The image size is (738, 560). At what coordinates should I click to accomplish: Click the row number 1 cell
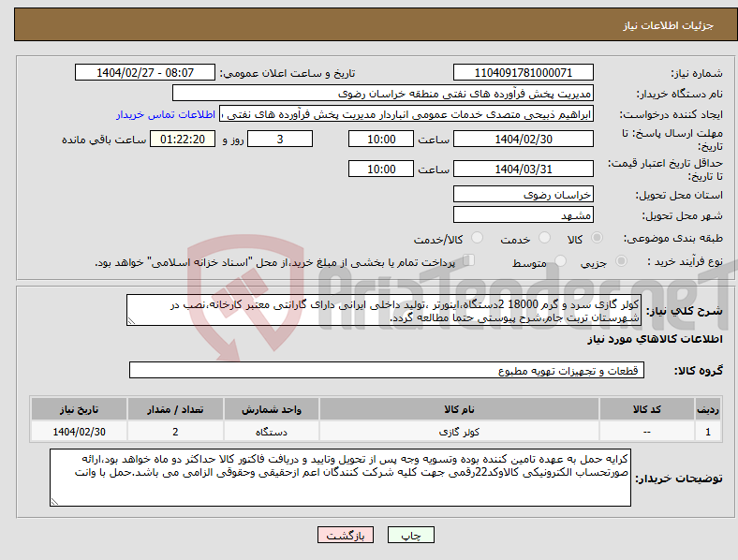(708, 432)
